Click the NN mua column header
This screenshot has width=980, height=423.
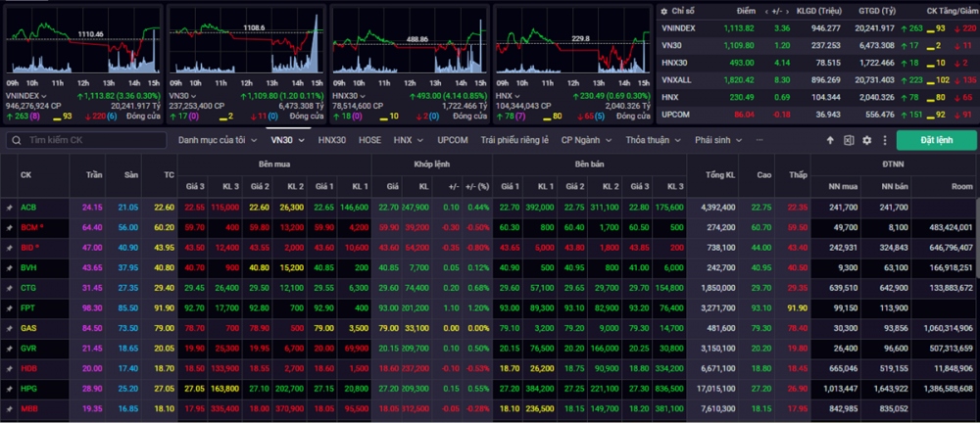(835, 186)
